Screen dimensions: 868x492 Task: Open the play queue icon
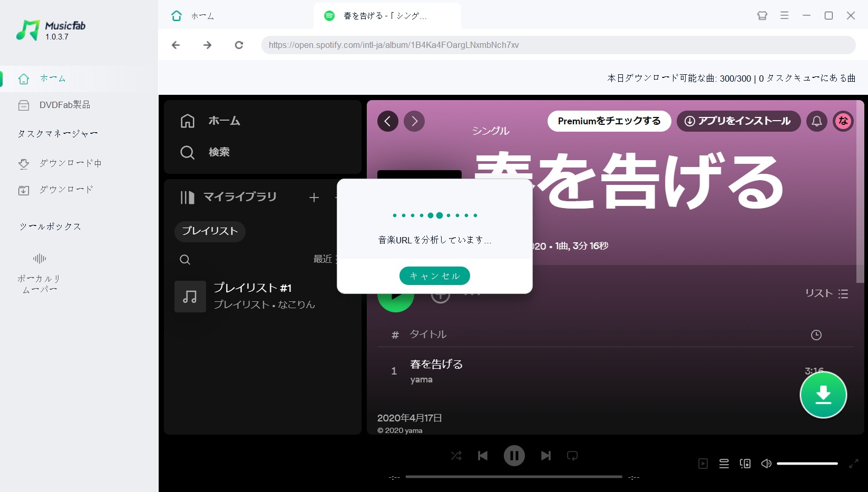[724, 464]
